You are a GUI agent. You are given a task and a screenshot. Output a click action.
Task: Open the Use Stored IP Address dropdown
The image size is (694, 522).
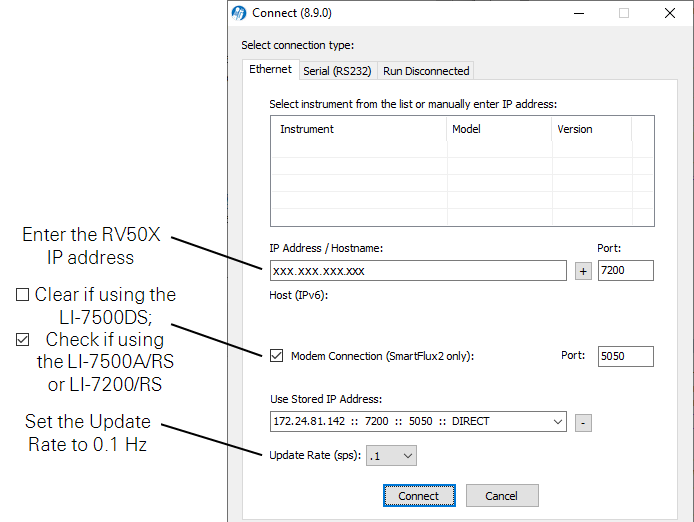pos(418,421)
